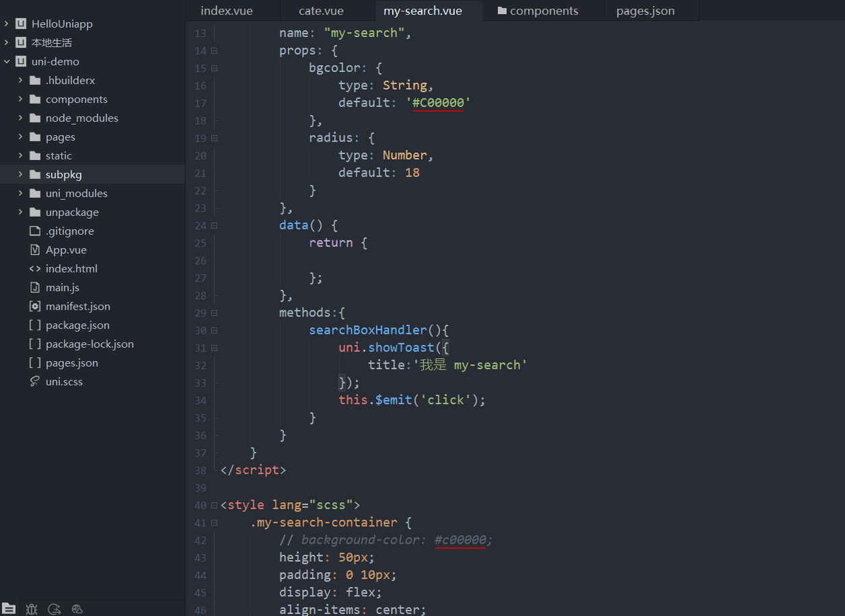
Task: Collapse the uni-demo project
Action: [x=7, y=61]
